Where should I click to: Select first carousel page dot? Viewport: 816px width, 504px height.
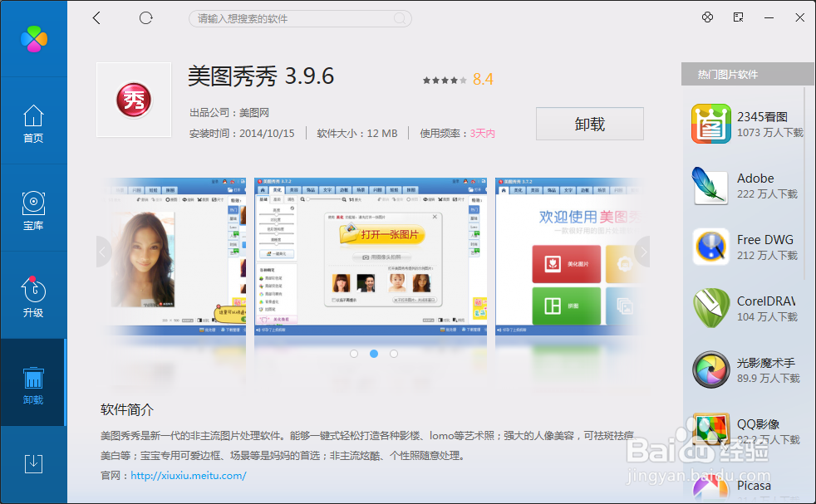pos(354,354)
